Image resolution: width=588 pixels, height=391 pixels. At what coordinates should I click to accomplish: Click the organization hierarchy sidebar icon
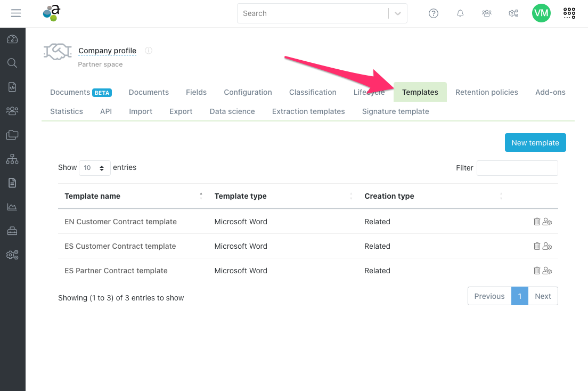(12, 159)
